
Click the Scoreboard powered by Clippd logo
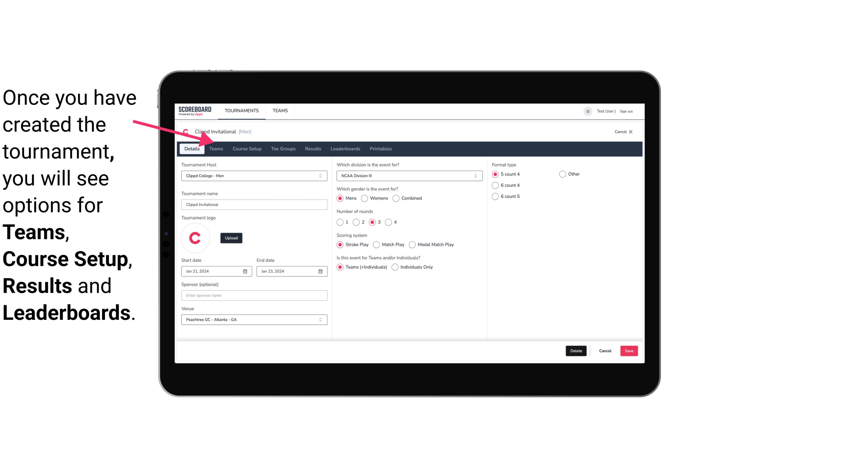point(195,110)
